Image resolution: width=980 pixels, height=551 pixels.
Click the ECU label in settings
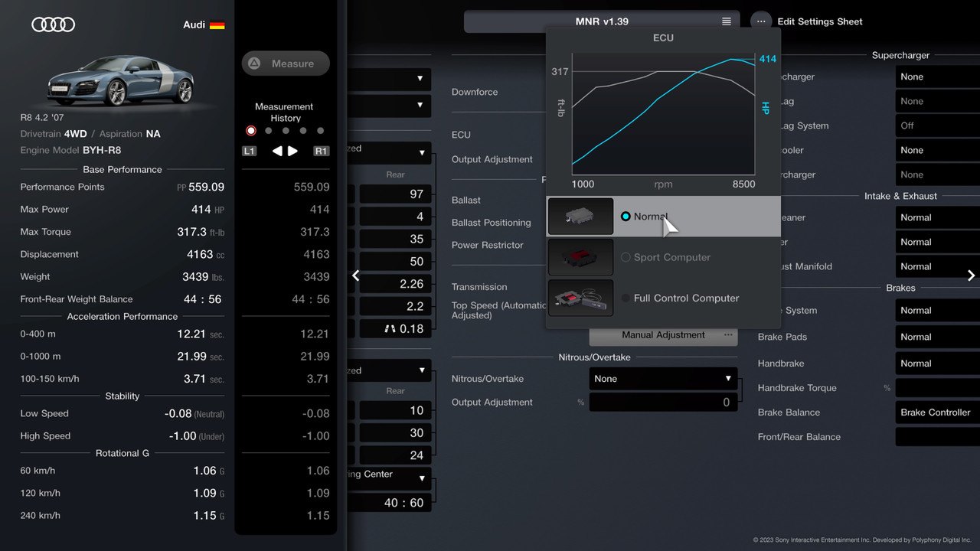461,135
